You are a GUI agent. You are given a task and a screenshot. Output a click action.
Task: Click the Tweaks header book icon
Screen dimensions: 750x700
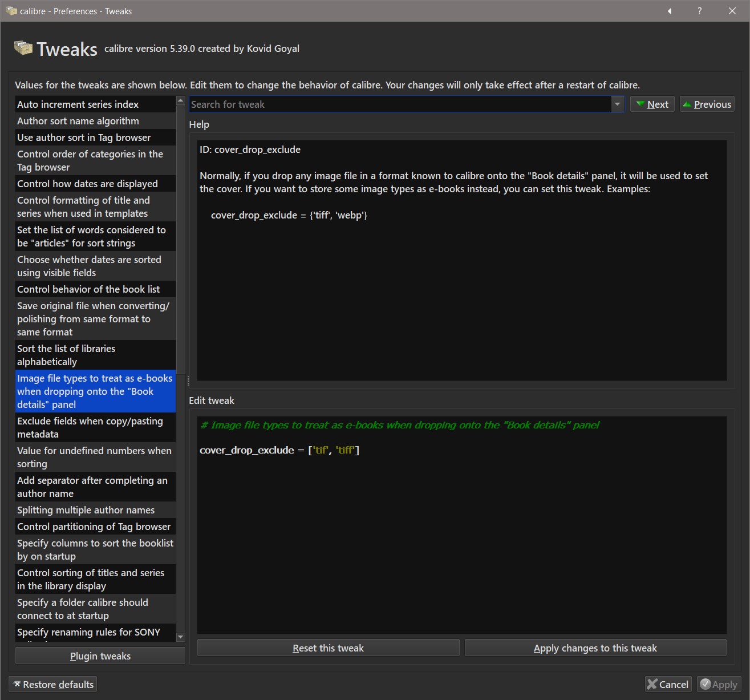click(x=23, y=48)
